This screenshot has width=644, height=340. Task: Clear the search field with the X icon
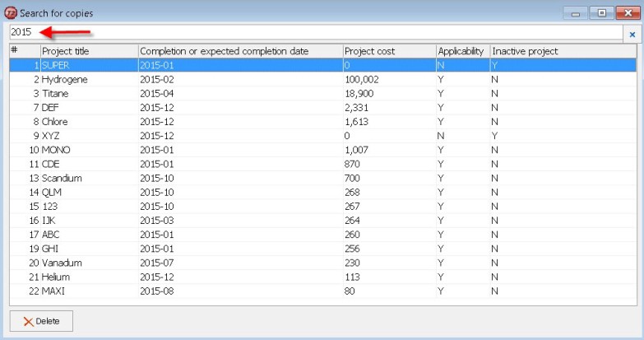pos(632,35)
